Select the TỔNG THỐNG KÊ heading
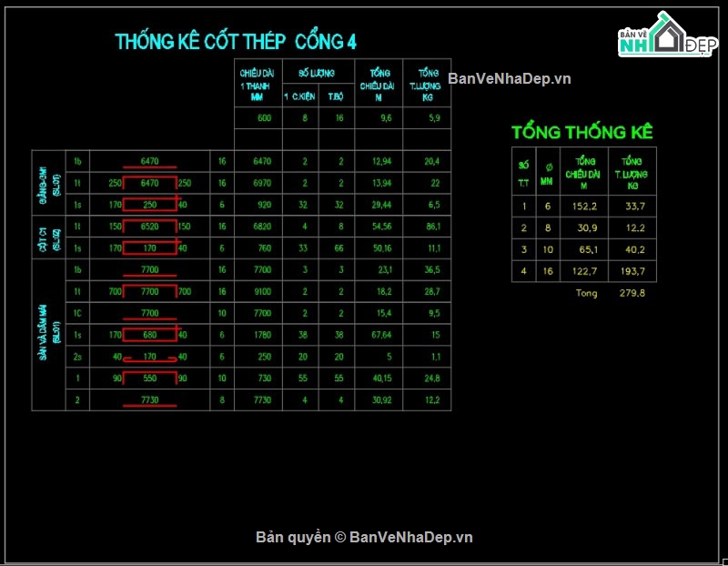Viewport: 728px width, 566px height. tap(582, 132)
